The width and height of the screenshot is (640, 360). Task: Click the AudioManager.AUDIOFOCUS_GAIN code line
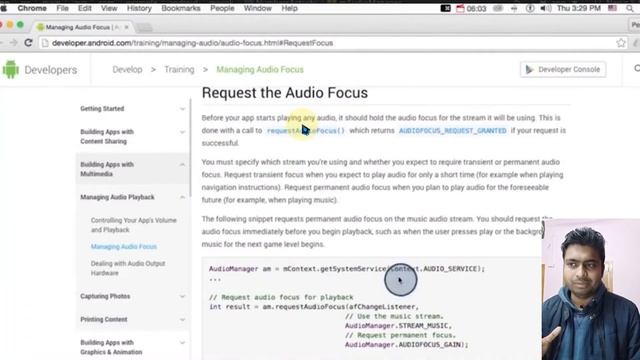pos(407,345)
